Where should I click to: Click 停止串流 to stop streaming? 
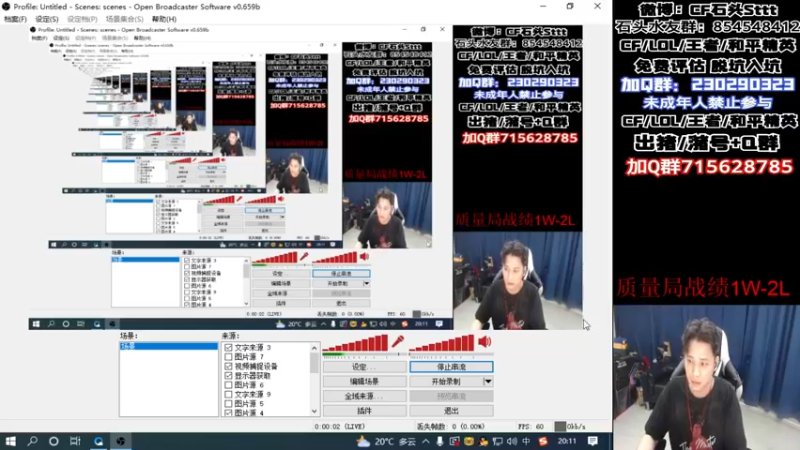click(x=451, y=367)
